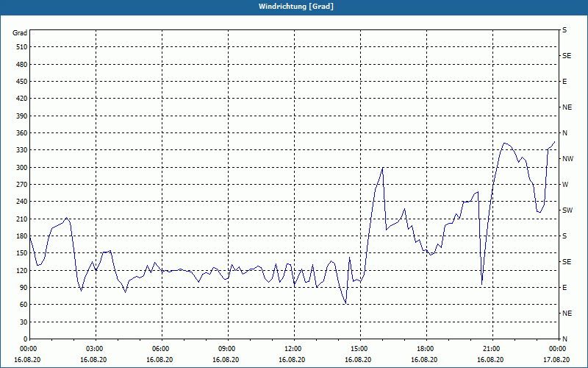The image size is (588, 368).
Task: Click the W compass label
Action: [565, 185]
